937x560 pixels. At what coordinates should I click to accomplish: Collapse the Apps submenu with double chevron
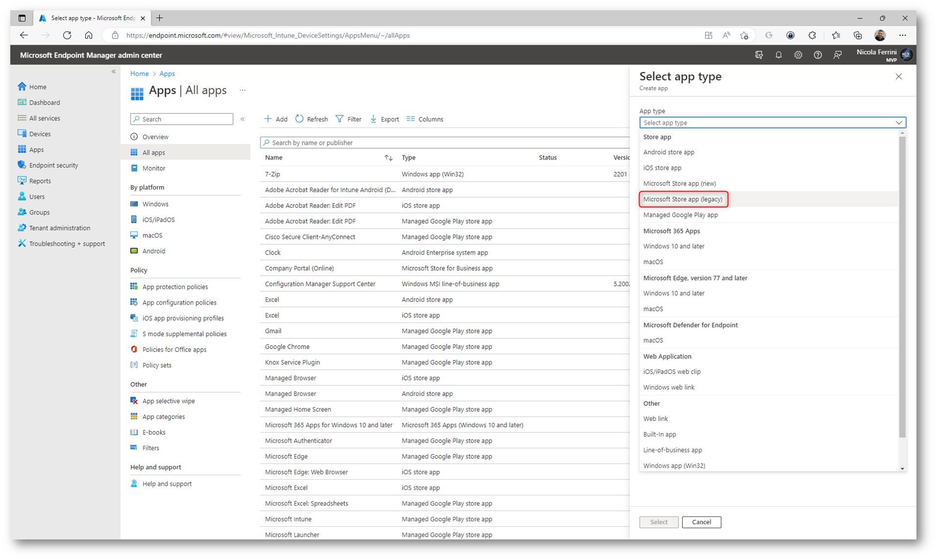(242, 119)
